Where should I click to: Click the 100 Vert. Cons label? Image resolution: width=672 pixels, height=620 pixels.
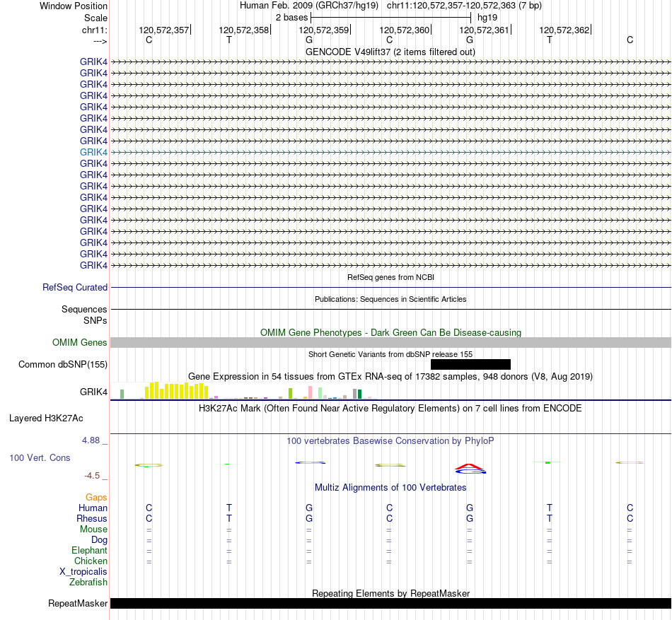tap(40, 457)
